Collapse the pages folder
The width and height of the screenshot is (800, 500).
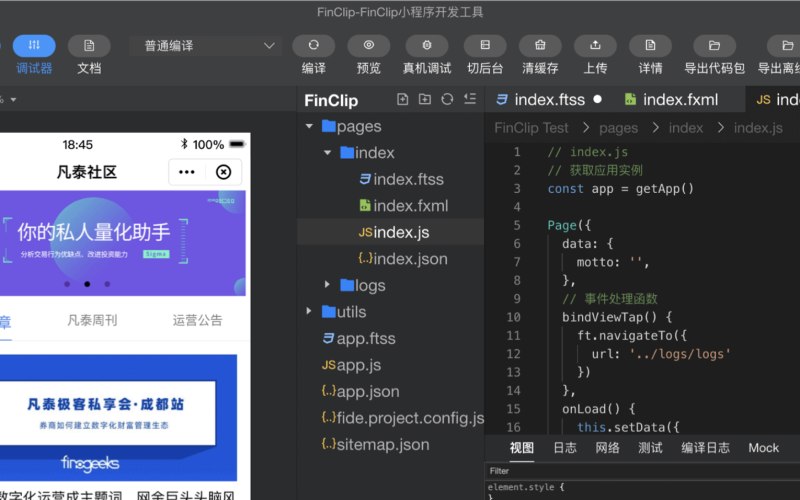click(x=309, y=126)
